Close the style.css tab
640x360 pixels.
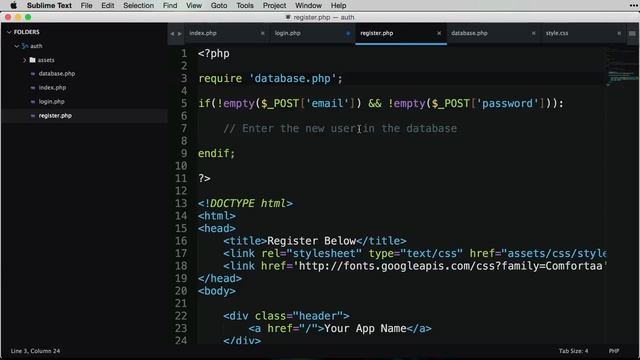[619, 33]
